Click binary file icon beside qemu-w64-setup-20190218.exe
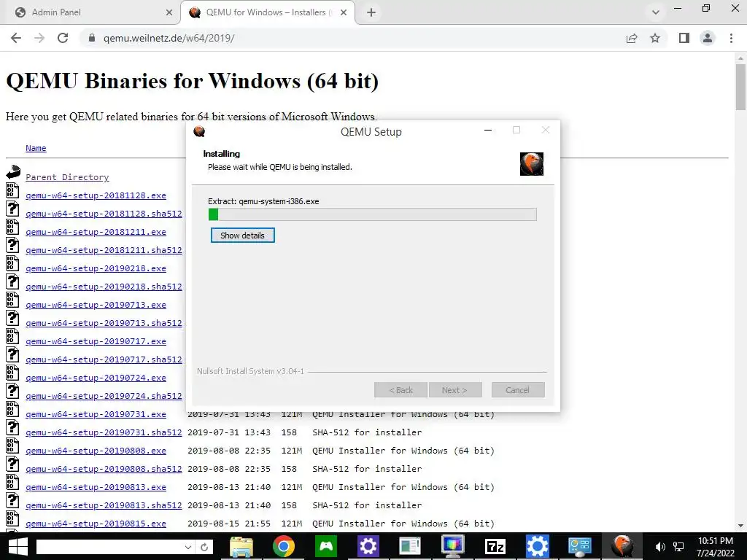 pos(12,263)
